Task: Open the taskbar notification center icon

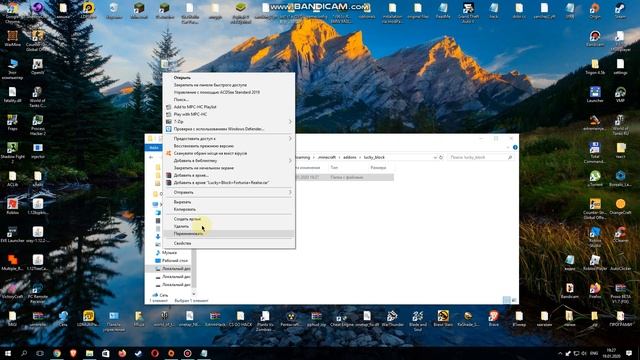Action: 629,353
